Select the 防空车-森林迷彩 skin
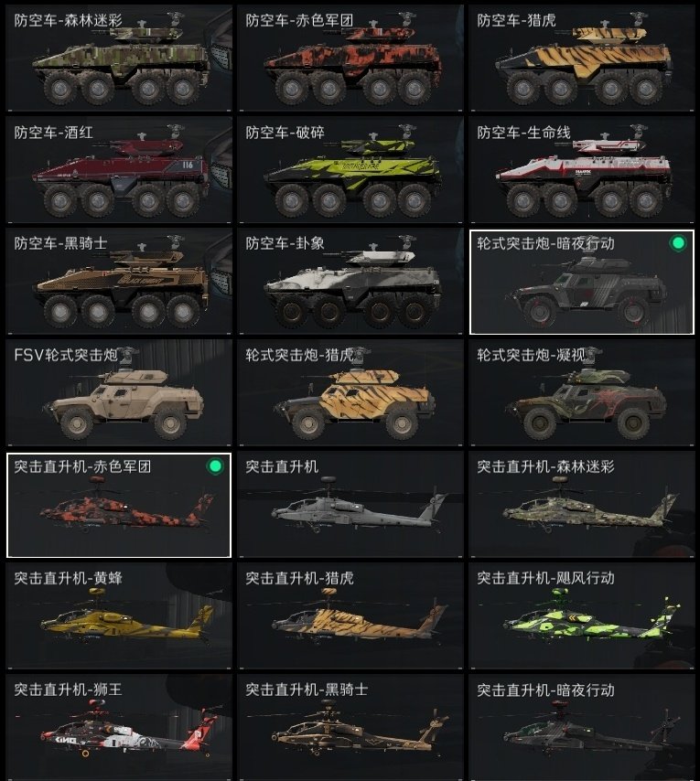Image resolution: width=700 pixels, height=781 pixels. [119, 59]
